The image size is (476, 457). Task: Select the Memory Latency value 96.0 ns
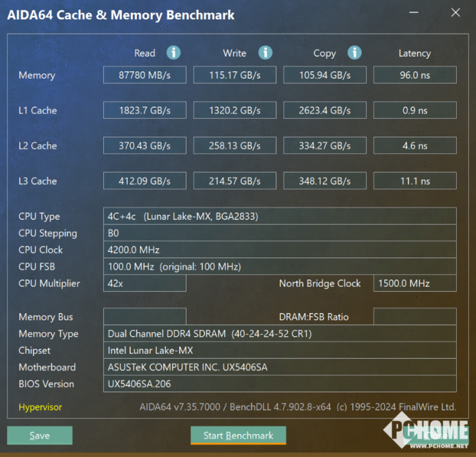point(415,75)
